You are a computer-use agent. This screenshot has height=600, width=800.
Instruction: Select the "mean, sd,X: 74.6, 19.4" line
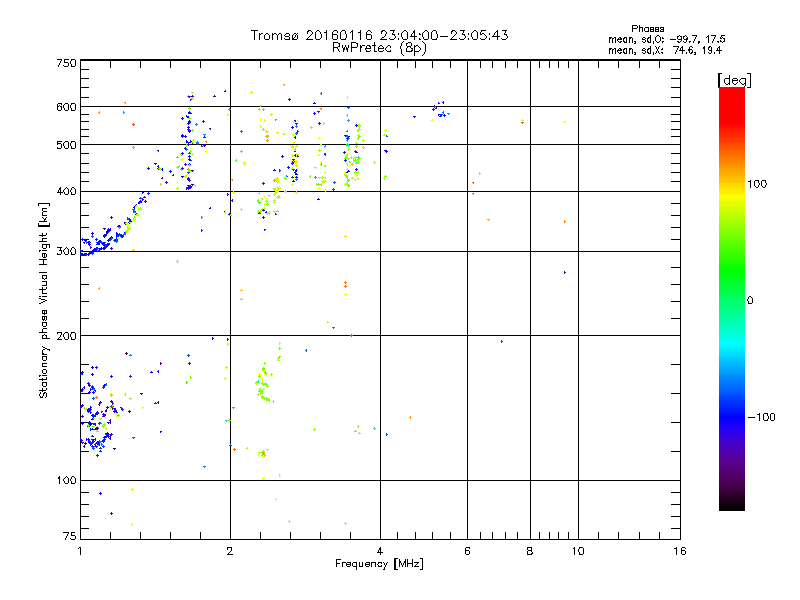pyautogui.click(x=665, y=51)
